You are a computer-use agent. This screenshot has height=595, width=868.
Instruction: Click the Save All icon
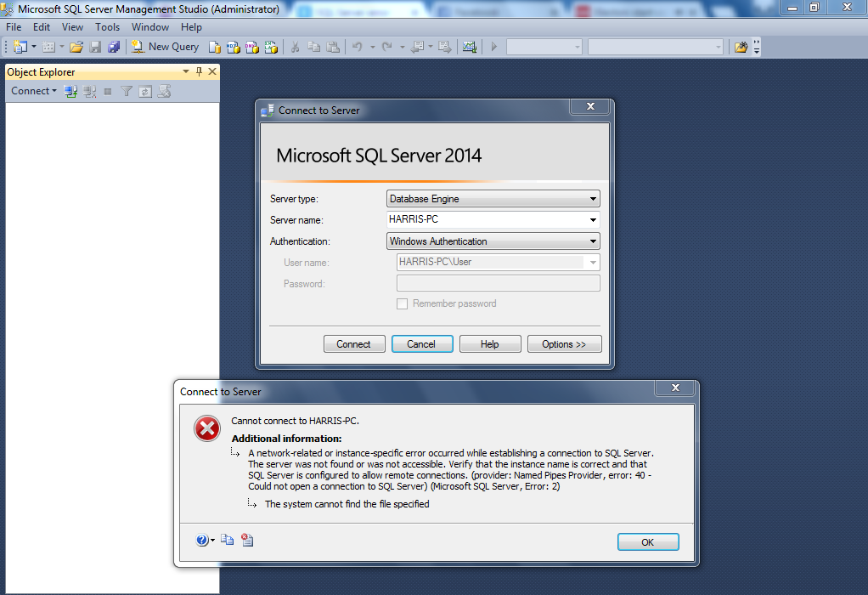114,47
